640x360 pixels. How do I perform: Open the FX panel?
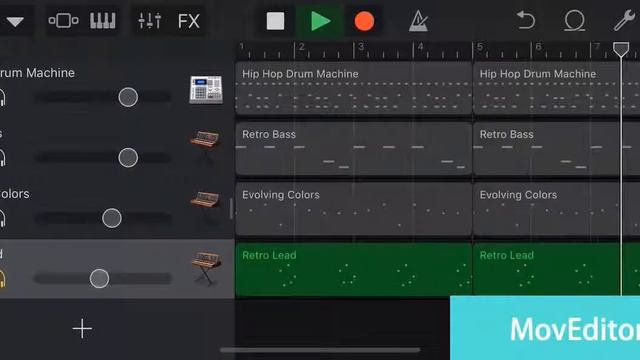click(x=189, y=21)
